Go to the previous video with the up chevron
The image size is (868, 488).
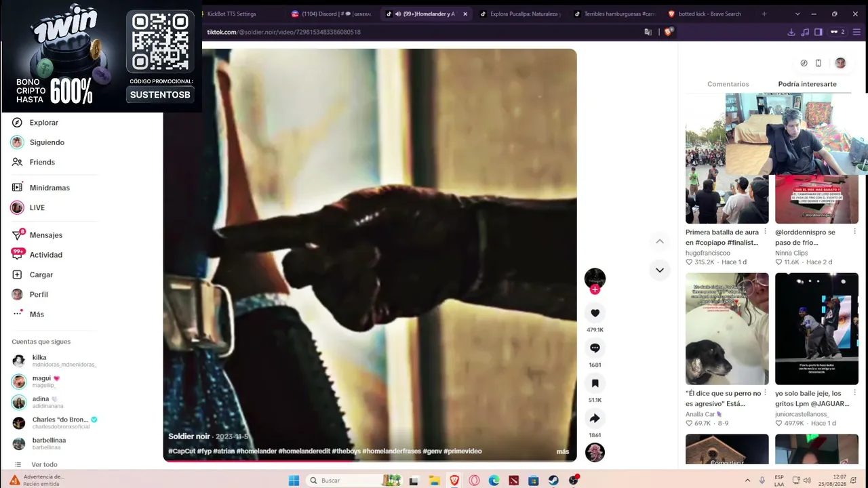point(660,241)
